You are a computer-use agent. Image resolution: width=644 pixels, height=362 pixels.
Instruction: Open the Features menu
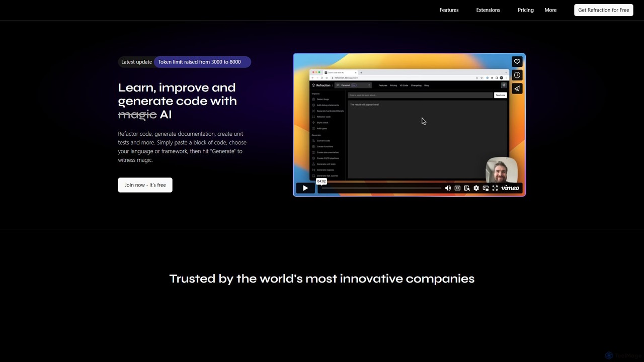tap(449, 10)
